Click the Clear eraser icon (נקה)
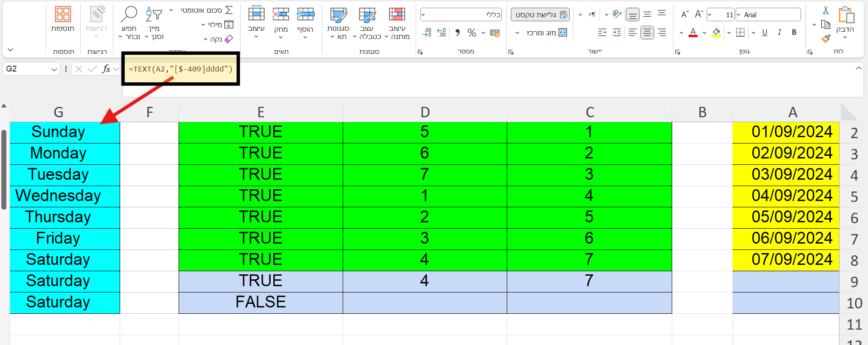 pos(229,39)
